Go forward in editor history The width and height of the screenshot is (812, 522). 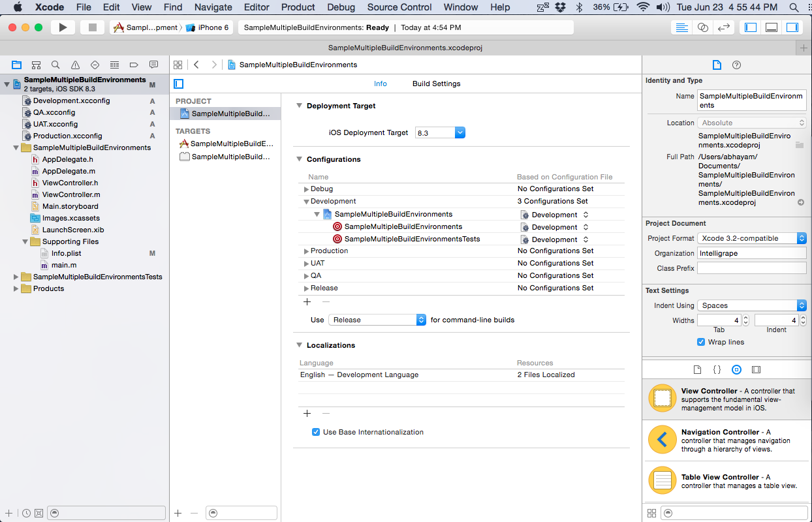(x=213, y=65)
